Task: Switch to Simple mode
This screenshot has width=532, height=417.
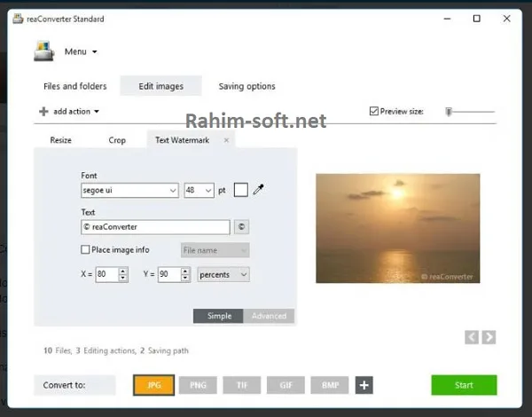Action: click(x=218, y=316)
